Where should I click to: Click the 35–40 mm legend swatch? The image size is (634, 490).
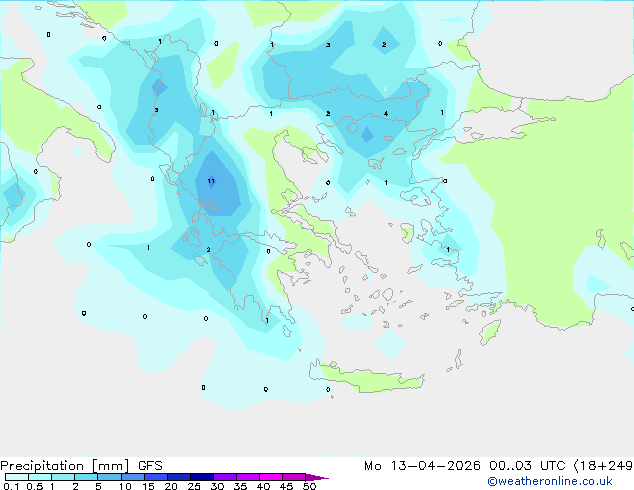pos(248,477)
